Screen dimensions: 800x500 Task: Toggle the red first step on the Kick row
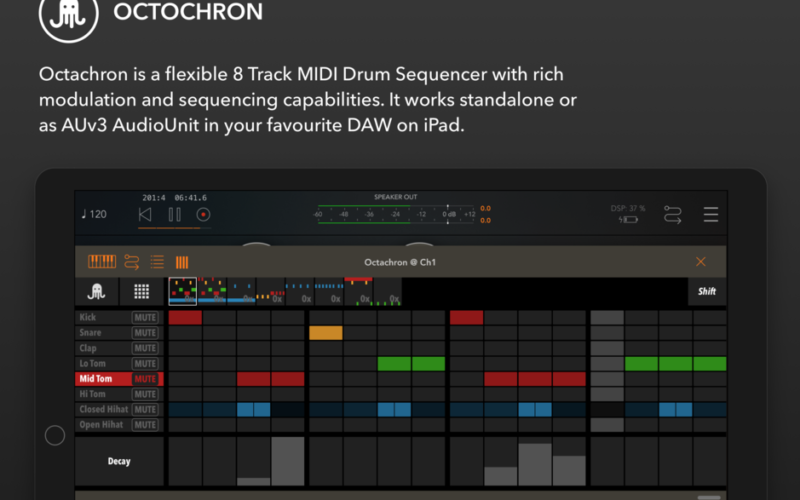coord(185,317)
